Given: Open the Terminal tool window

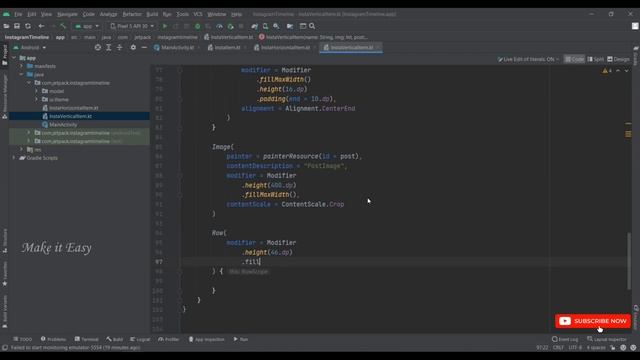Looking at the screenshot, I should (87, 339).
